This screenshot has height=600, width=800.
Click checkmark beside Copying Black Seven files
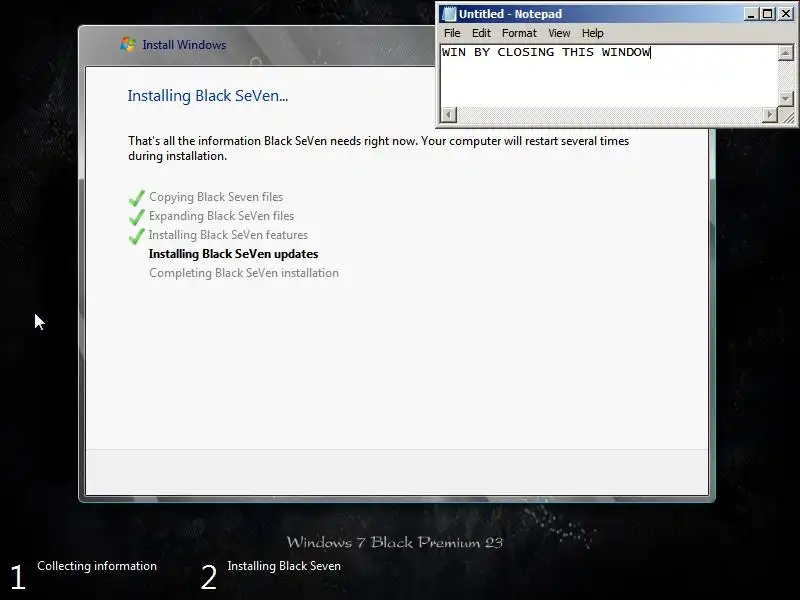[x=137, y=198]
